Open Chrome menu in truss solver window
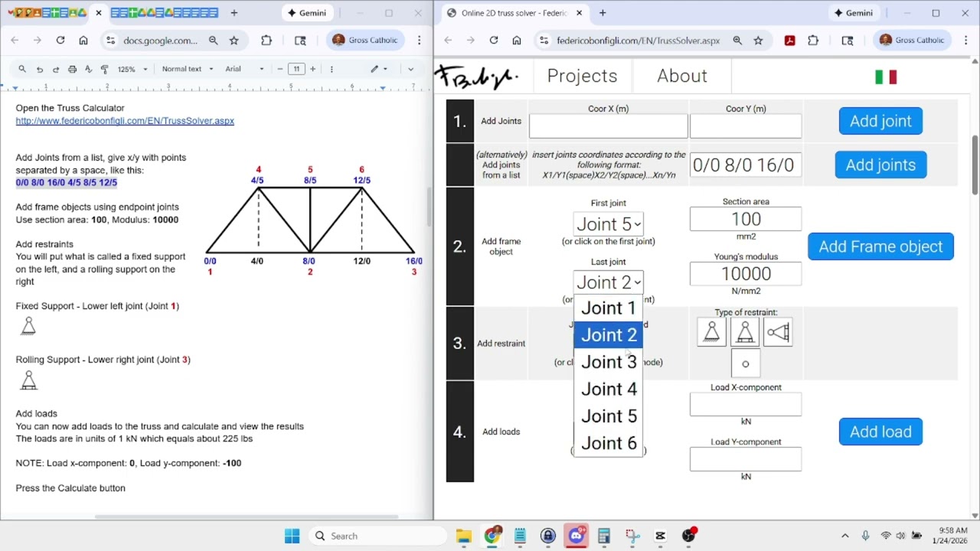Screen dimensions: 980x551 point(965,41)
